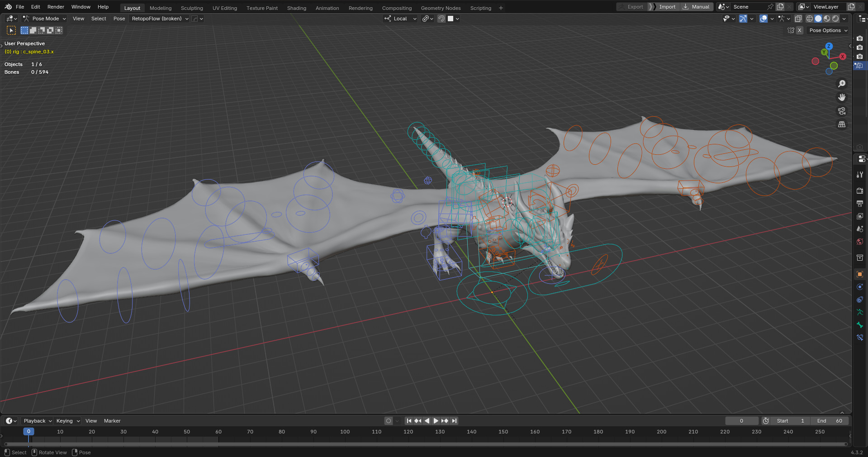Screen dimensions: 868x457
Task: Click the Manual button
Action: coord(697,7)
